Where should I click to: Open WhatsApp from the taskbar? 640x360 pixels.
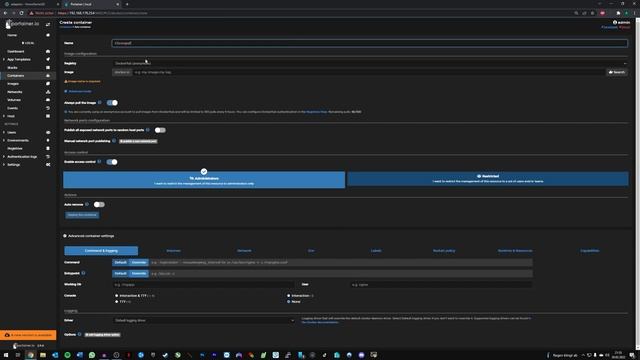pyautogui.click(x=92, y=355)
